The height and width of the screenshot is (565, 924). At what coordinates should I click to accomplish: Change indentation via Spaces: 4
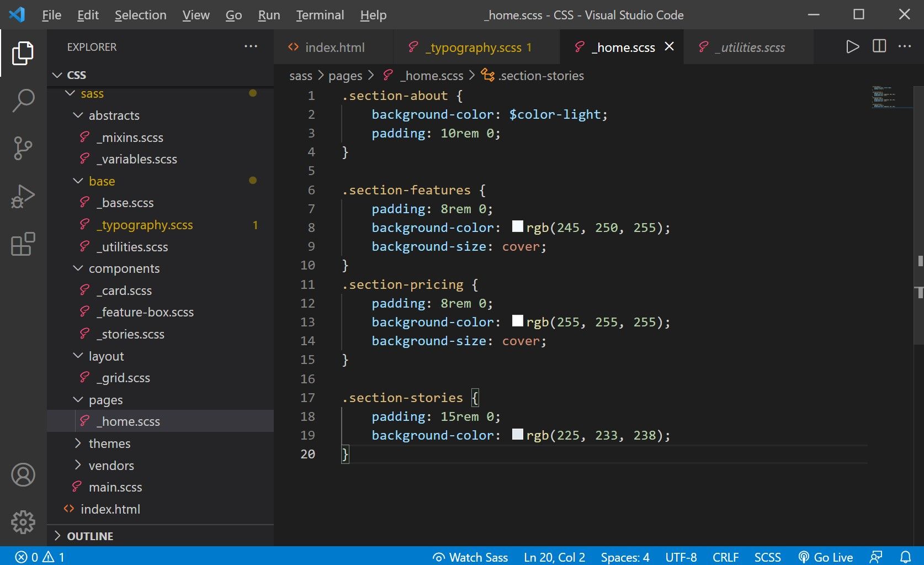pyautogui.click(x=625, y=557)
